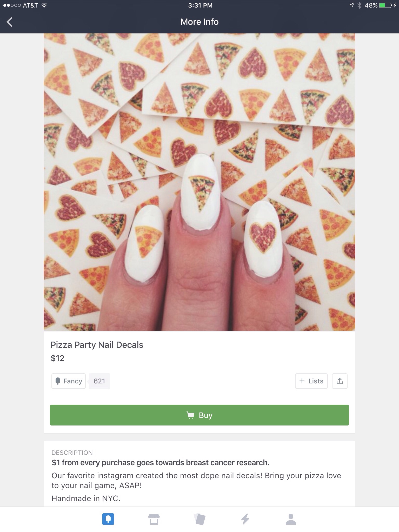Open the Fancy home tab icon
Screen dimensions: 399x532
(108, 519)
